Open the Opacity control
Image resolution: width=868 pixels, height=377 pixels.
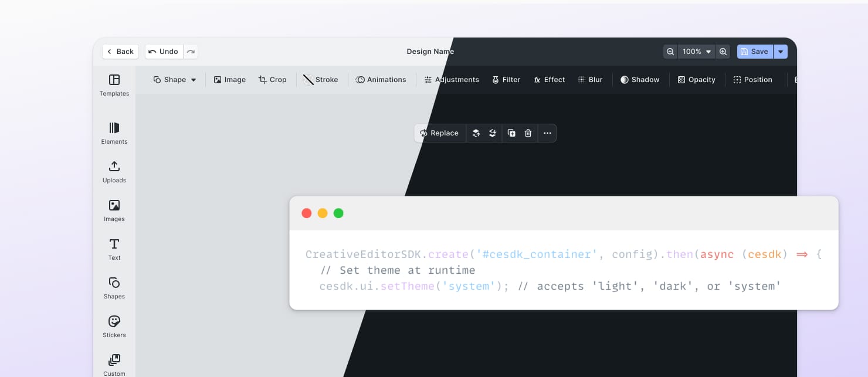click(x=696, y=80)
